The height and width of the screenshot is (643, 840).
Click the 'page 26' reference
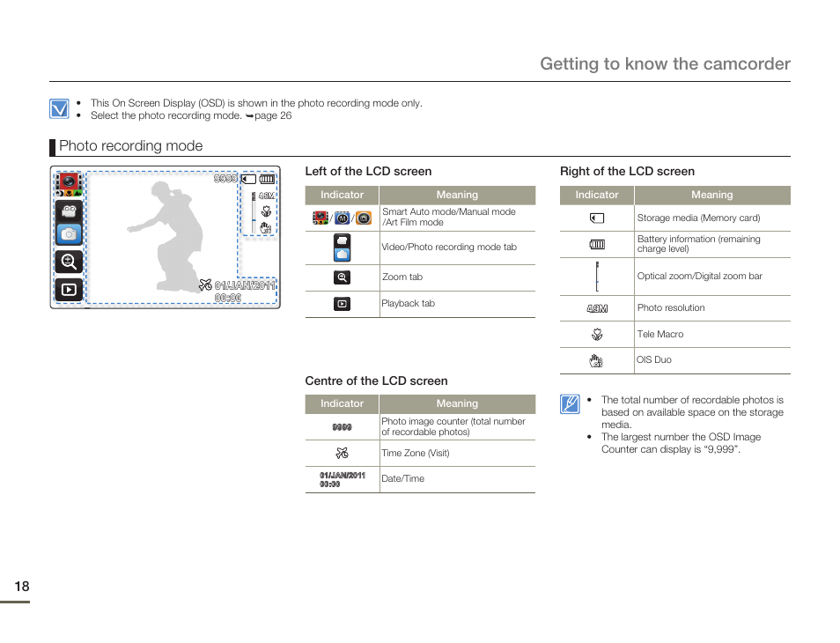coord(273,115)
